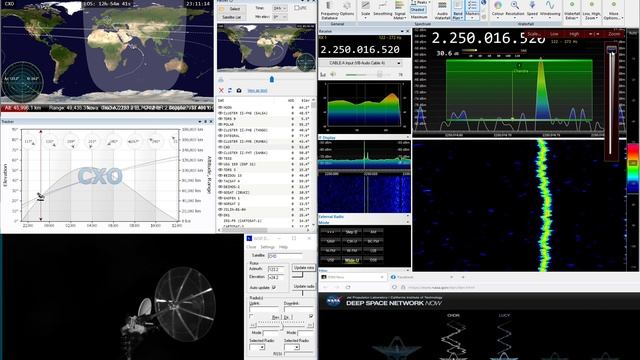Screen dimensions: 640x360
Task: Click the Update radio button
Action: (x=303, y=287)
